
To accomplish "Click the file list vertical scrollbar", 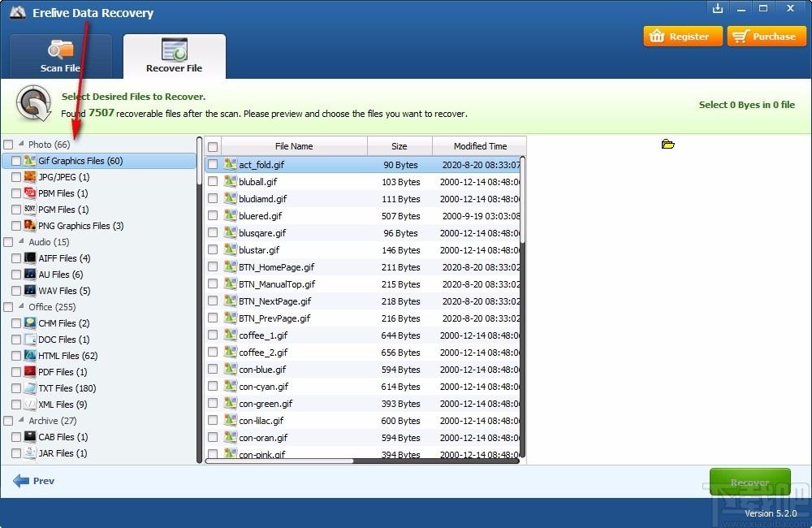I will 522,200.
